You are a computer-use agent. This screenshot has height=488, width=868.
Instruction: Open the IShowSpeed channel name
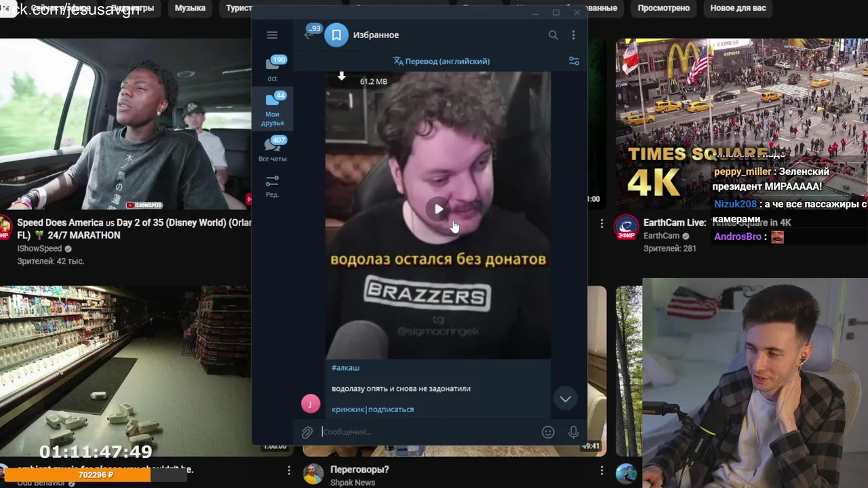tap(39, 249)
